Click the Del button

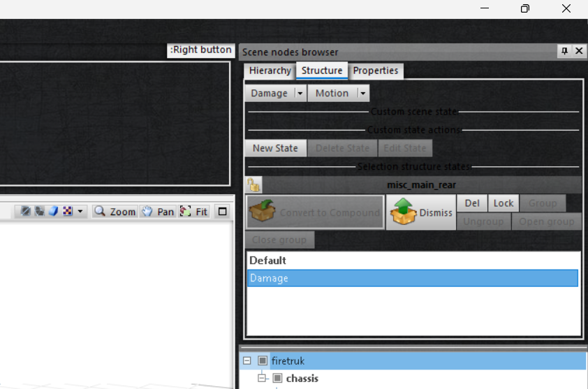[472, 203]
